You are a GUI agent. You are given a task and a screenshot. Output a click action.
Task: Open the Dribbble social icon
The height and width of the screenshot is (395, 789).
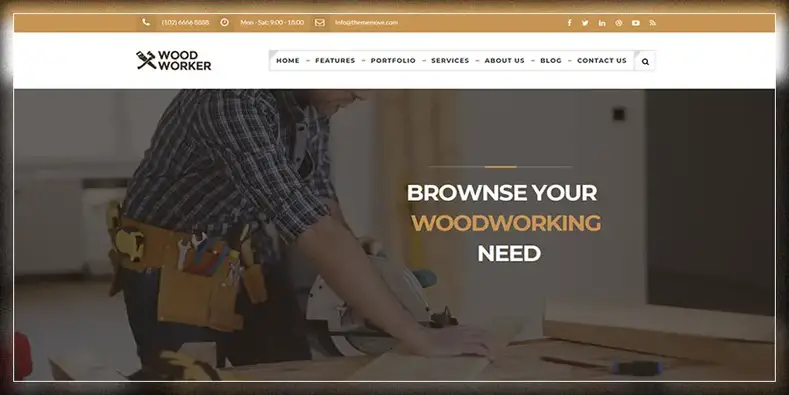pos(619,23)
